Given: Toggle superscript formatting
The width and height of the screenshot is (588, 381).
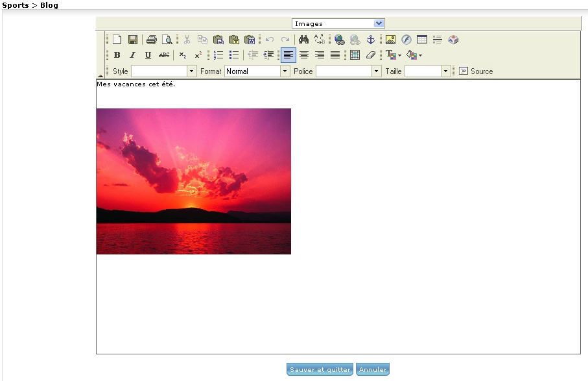Looking at the screenshot, I should pos(198,55).
